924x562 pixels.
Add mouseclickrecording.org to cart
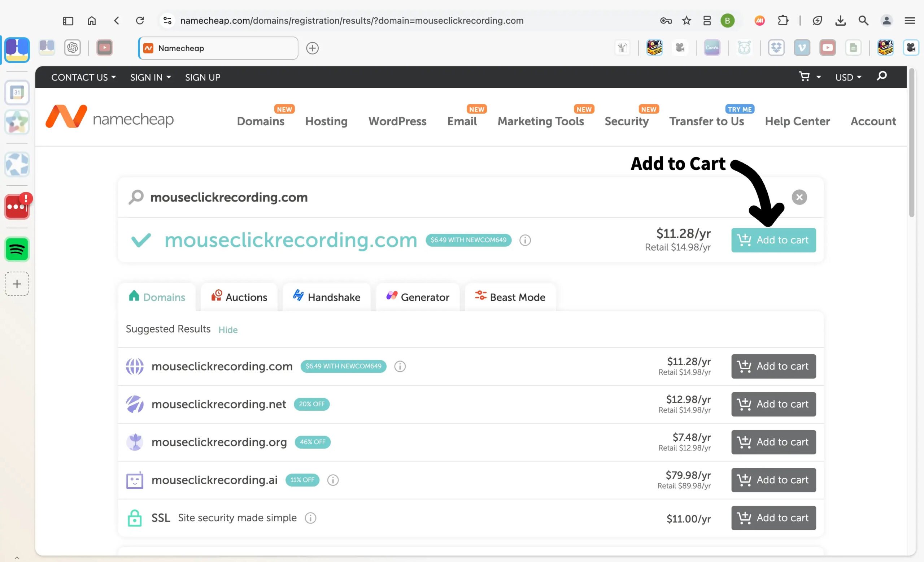(x=773, y=442)
